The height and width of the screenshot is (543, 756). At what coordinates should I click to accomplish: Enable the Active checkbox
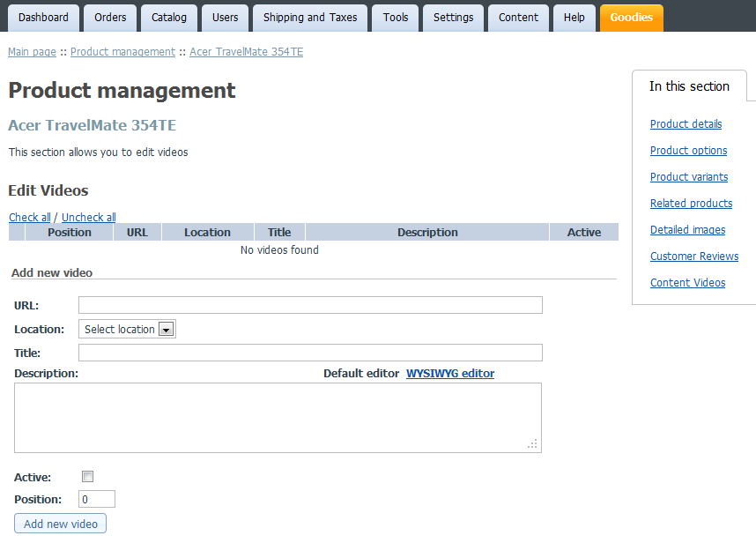(x=88, y=477)
